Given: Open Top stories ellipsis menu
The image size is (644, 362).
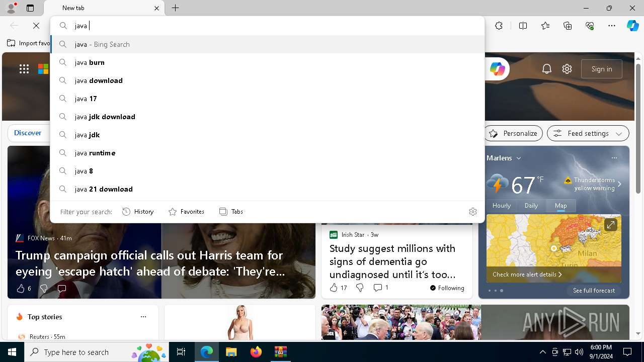Looking at the screenshot, I should [x=143, y=317].
